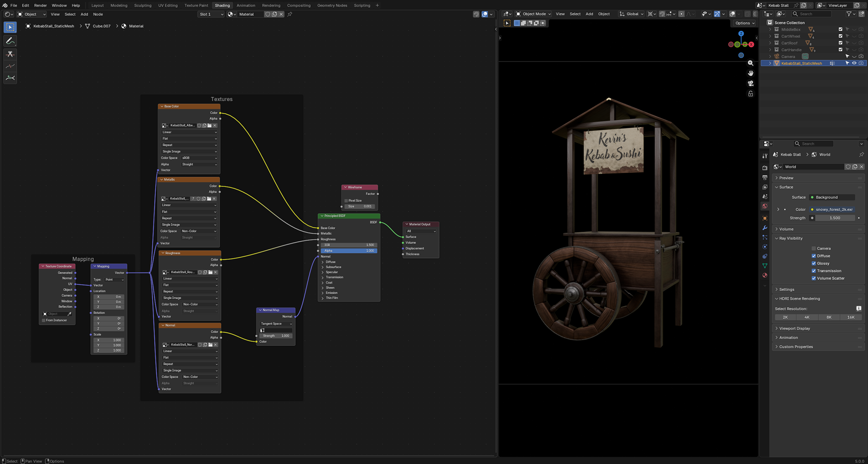The image size is (868, 464).
Task: Hide KebabStall_StaticMesh with eye icon
Action: coord(854,63)
